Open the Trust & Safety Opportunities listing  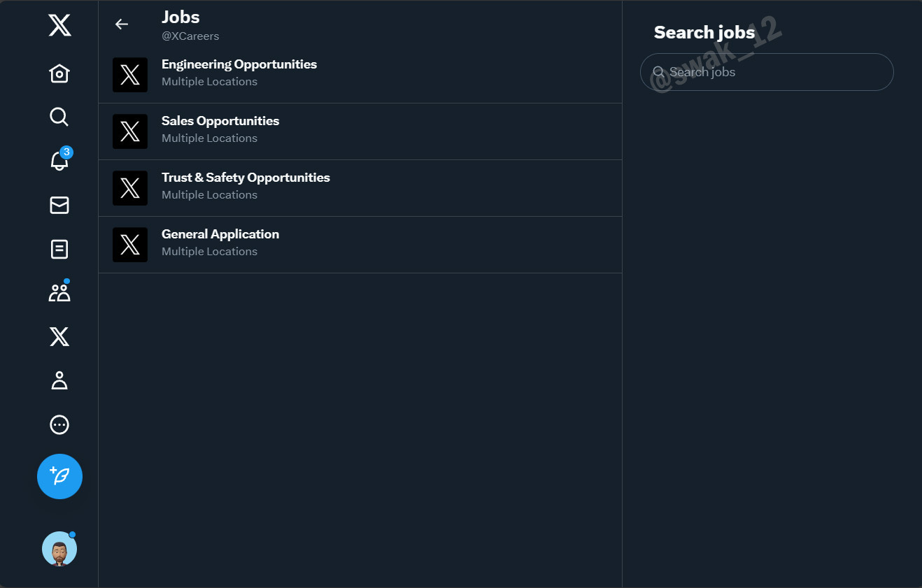tap(360, 188)
